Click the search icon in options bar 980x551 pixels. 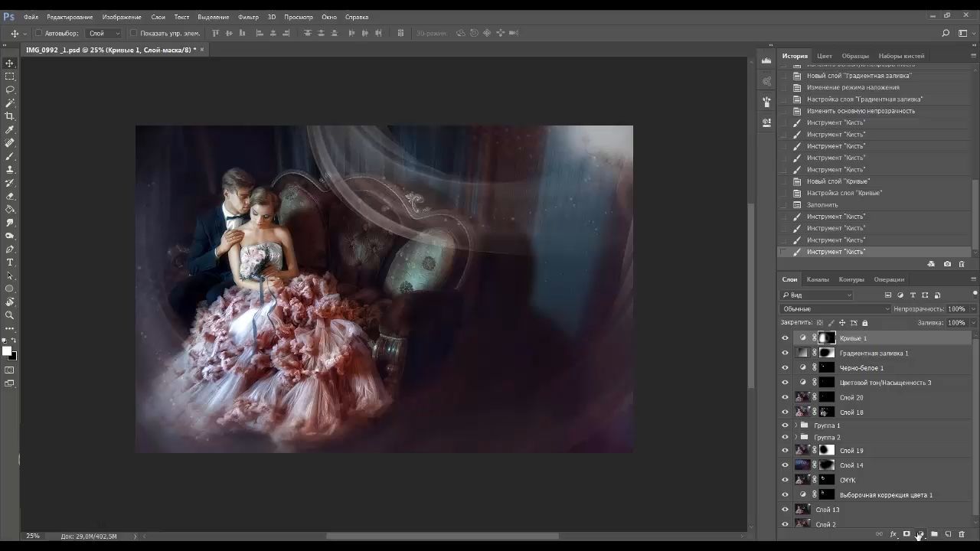click(946, 33)
